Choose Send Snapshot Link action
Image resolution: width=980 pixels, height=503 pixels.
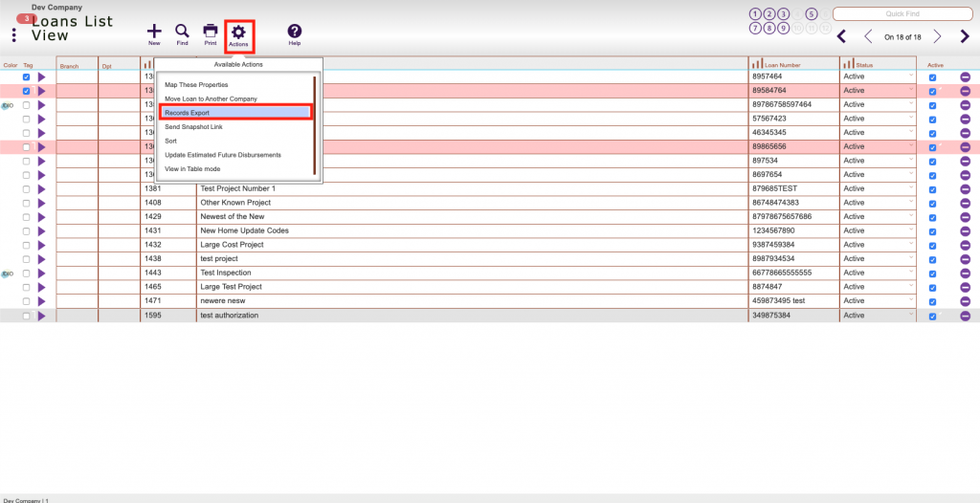[193, 127]
